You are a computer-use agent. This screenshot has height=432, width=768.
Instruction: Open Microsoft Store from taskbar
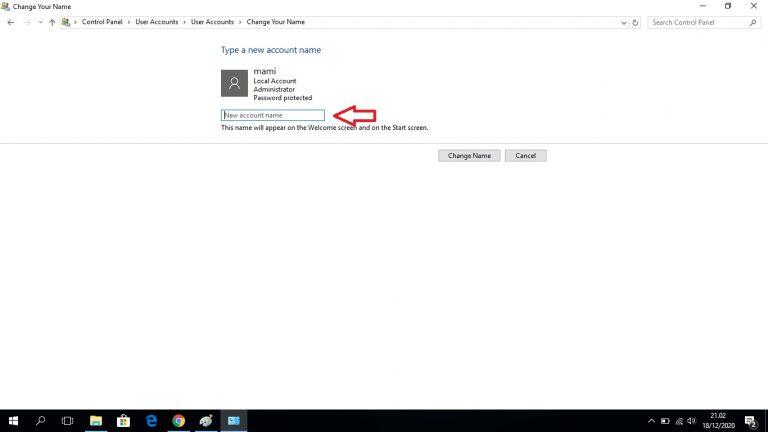point(123,421)
